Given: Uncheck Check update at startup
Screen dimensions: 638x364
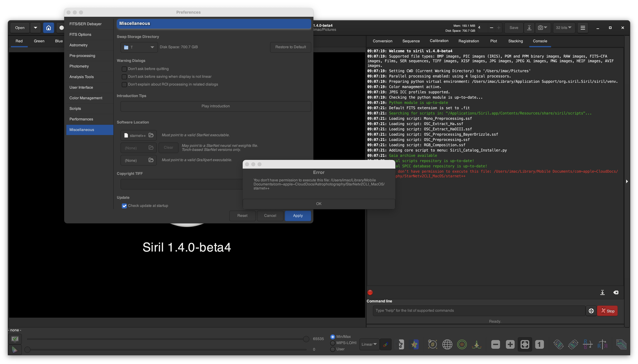Looking at the screenshot, I should pos(124,206).
